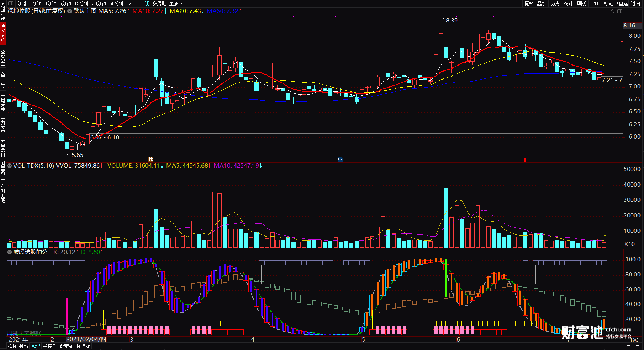Toggle the right side panel icon
The width and height of the screenshot is (644, 350).
pos(620,11)
